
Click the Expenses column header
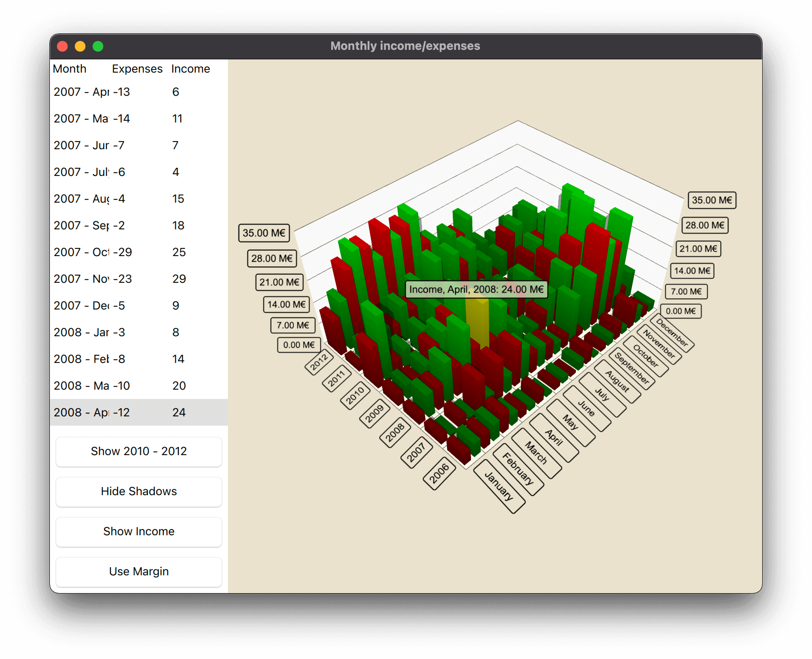click(x=137, y=69)
